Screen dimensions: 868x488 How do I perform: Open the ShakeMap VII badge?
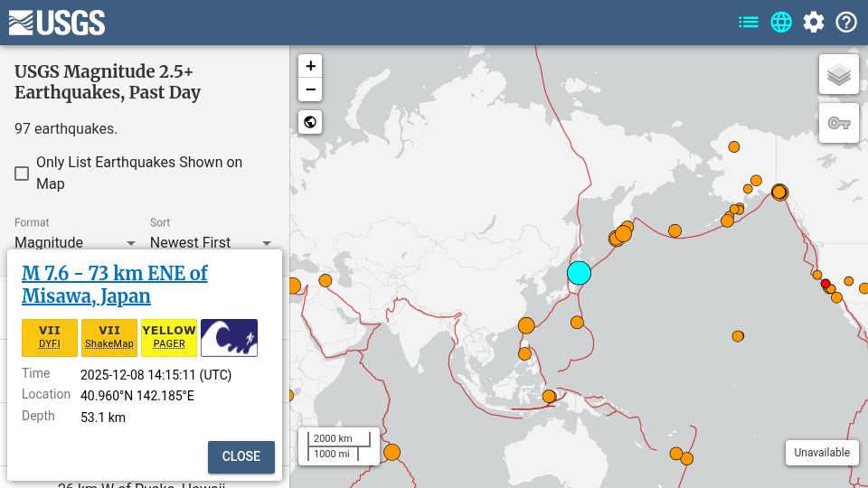tap(109, 337)
